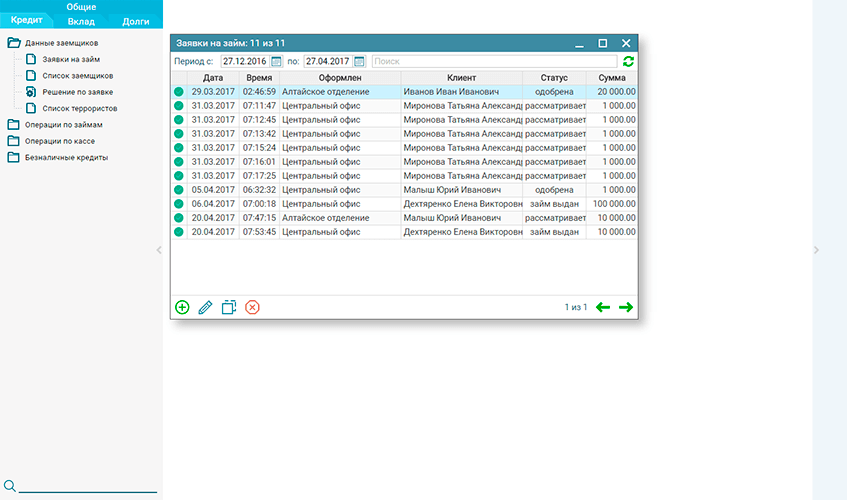Click the sidebar search magnifier icon
Image resolution: width=847 pixels, height=500 pixels.
tap(10, 485)
